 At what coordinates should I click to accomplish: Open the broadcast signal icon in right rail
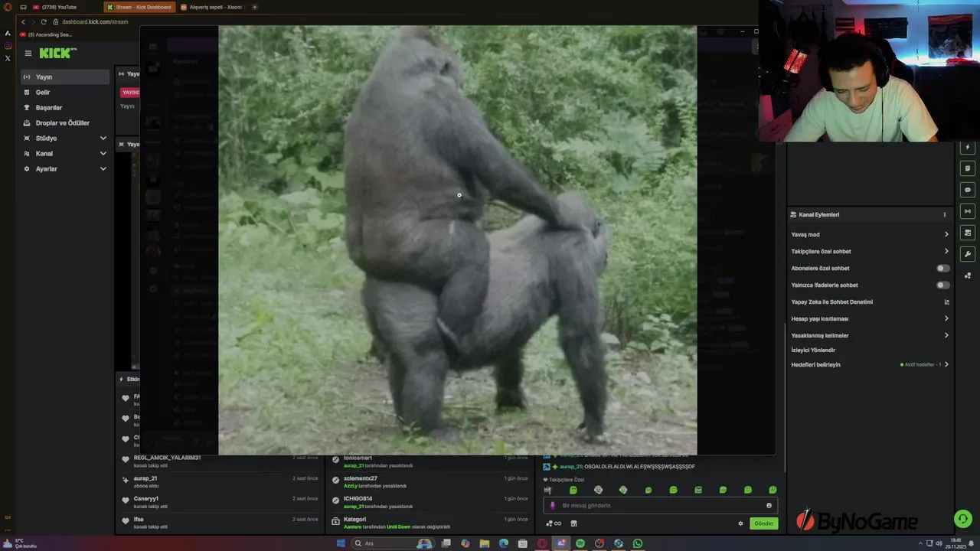tap(968, 211)
